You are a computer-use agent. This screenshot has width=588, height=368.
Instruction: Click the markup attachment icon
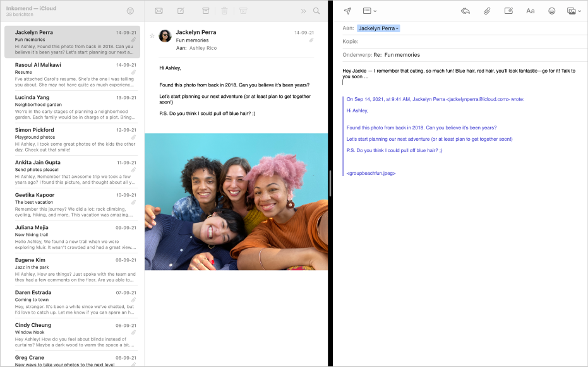coord(508,11)
